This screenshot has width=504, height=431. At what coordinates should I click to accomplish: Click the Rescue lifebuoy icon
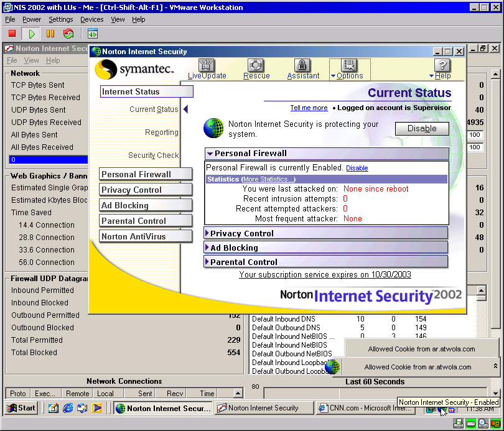[x=256, y=68]
